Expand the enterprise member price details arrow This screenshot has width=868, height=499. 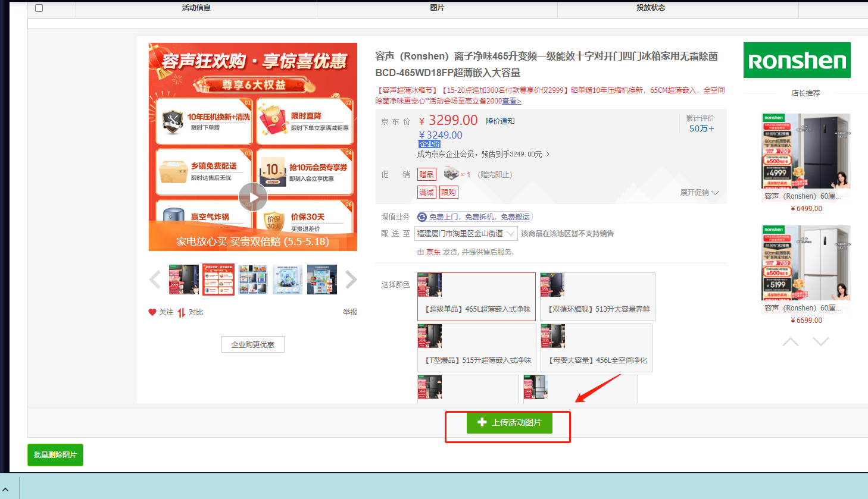pos(548,155)
